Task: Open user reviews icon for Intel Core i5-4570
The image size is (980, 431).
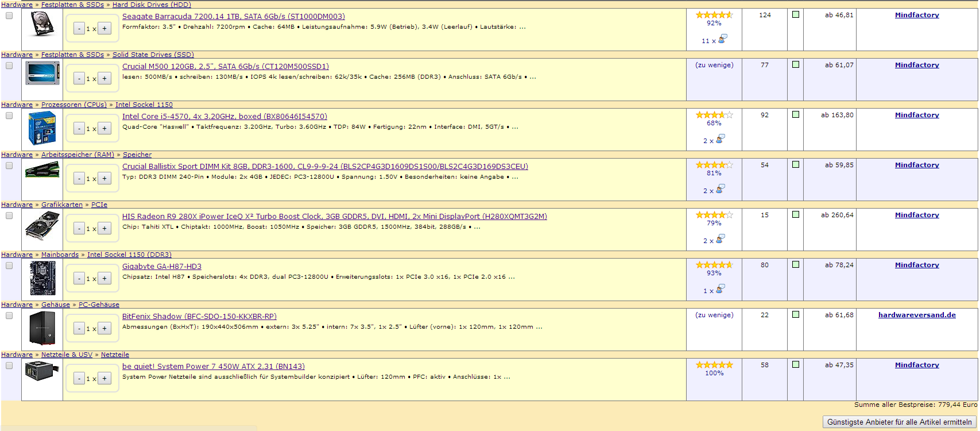Action: pyautogui.click(x=721, y=138)
